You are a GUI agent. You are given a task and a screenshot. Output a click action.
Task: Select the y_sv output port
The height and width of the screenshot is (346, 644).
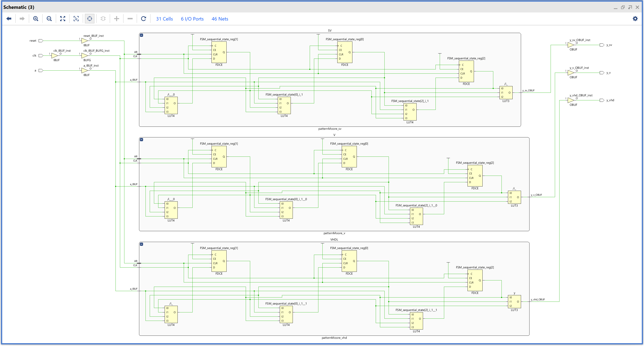pos(602,45)
